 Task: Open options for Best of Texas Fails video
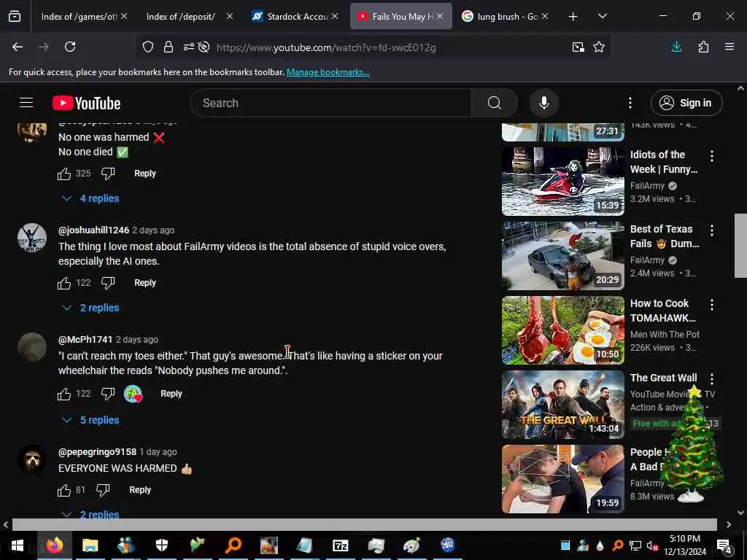pyautogui.click(x=712, y=230)
